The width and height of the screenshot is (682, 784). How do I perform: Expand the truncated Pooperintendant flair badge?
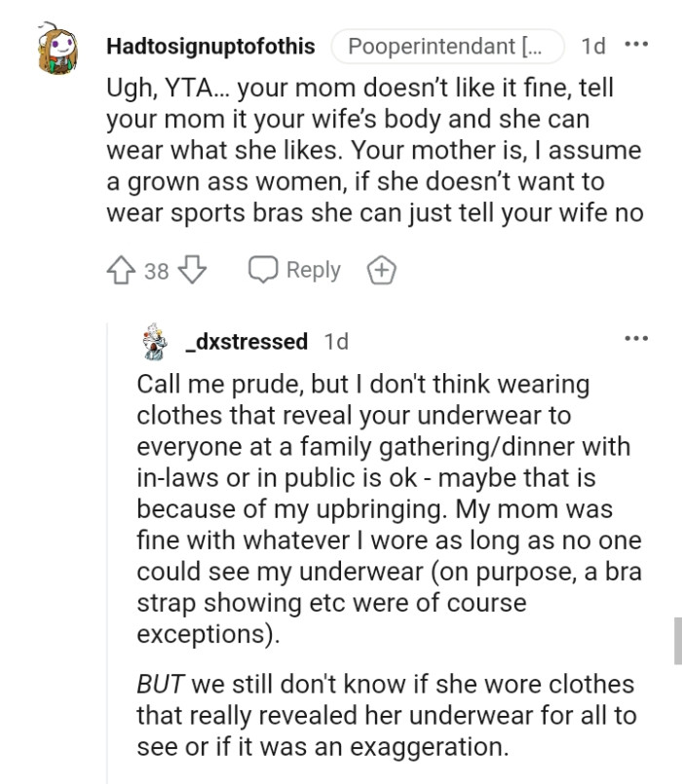tap(447, 45)
